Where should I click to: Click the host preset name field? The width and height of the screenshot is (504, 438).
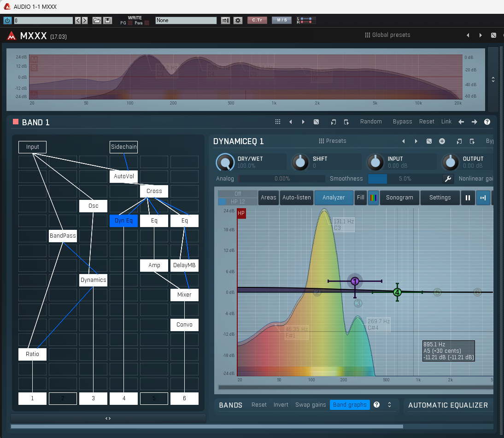(x=43, y=20)
